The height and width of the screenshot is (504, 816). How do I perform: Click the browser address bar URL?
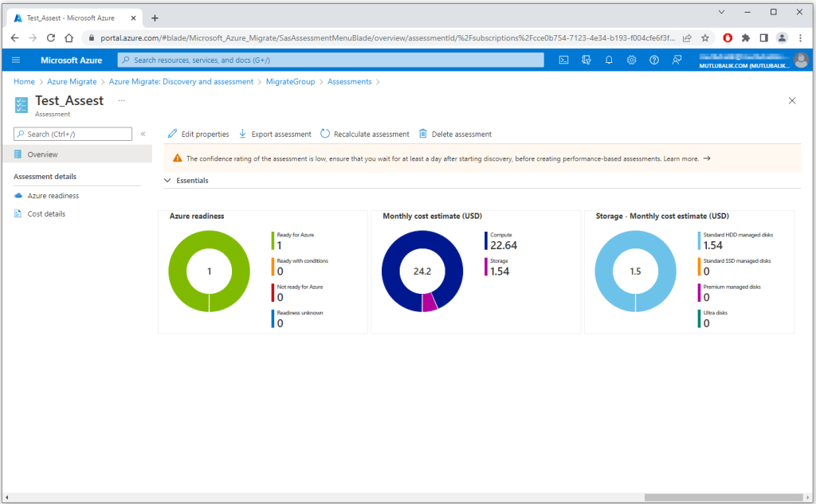(x=388, y=38)
